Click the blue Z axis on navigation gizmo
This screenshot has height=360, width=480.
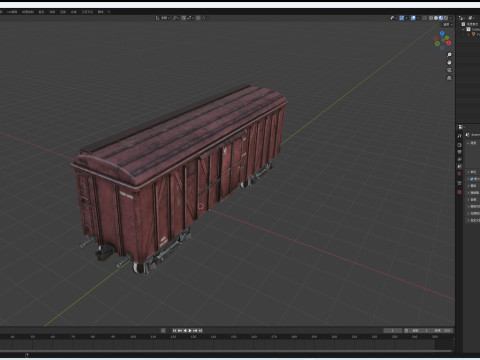coord(442,34)
